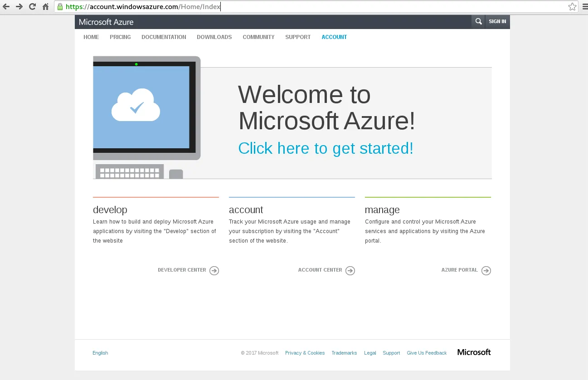Click the 'manage' section heading
The width and height of the screenshot is (588, 380).
[382, 210]
